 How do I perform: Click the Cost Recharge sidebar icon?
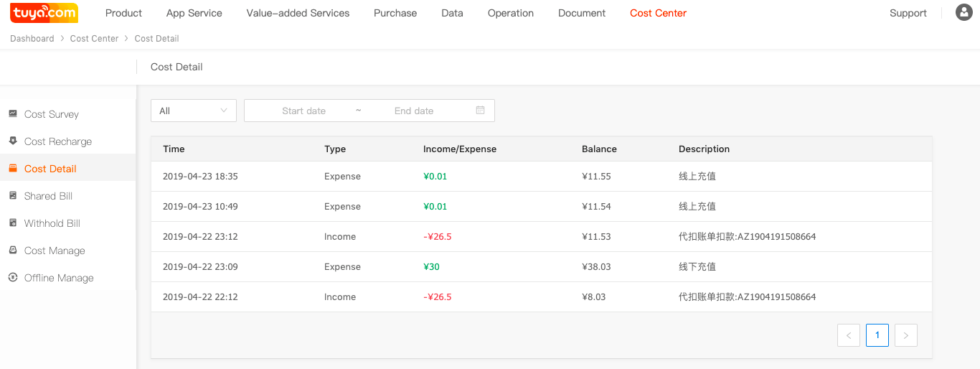pos(13,141)
